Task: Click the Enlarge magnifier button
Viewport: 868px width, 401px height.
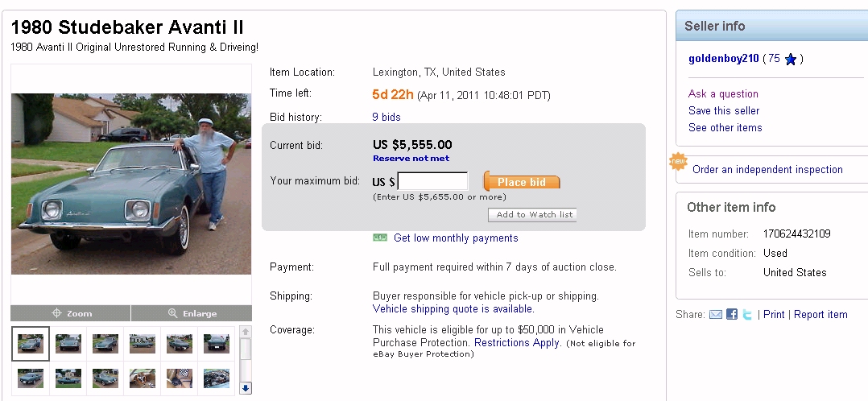Action: (192, 313)
